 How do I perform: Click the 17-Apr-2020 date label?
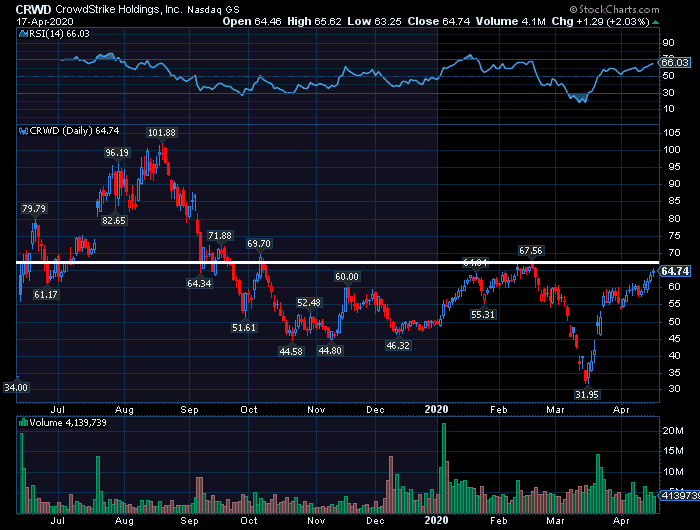pyautogui.click(x=45, y=21)
